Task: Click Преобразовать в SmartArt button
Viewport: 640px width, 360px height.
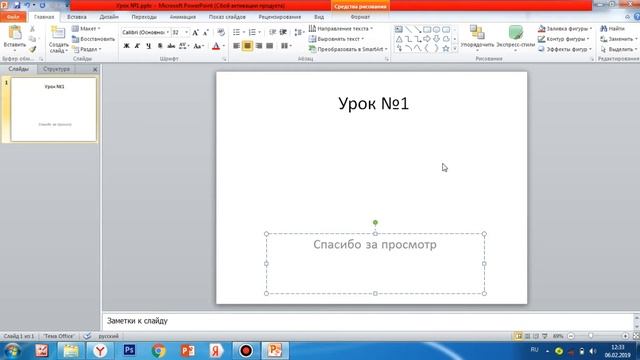Action: [348, 49]
